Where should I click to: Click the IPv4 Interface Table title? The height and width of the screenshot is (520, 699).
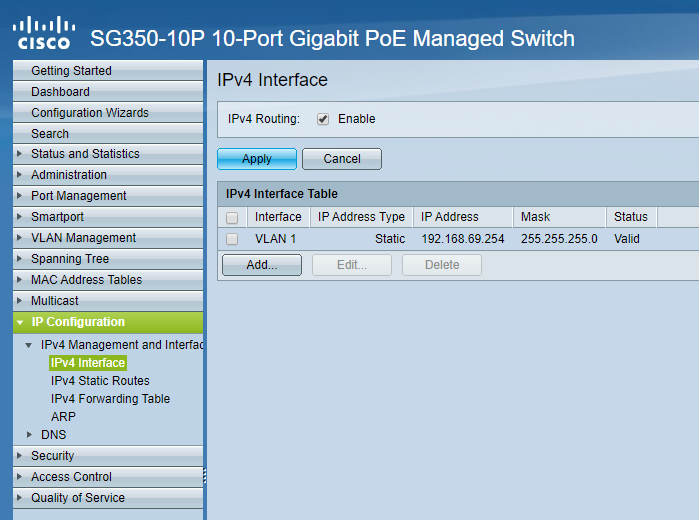coord(282,194)
